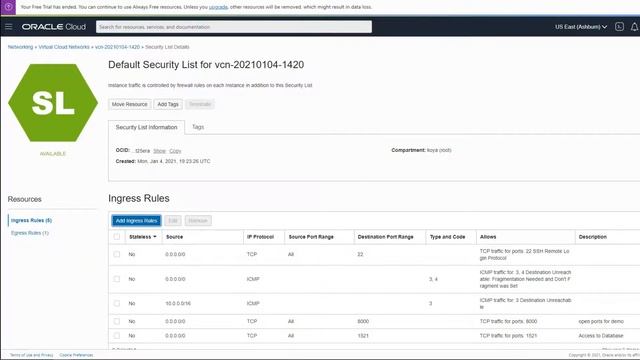This screenshot has width=640, height=360.
Task: Open Terms of Use and Privacy link
Action: coord(31,355)
